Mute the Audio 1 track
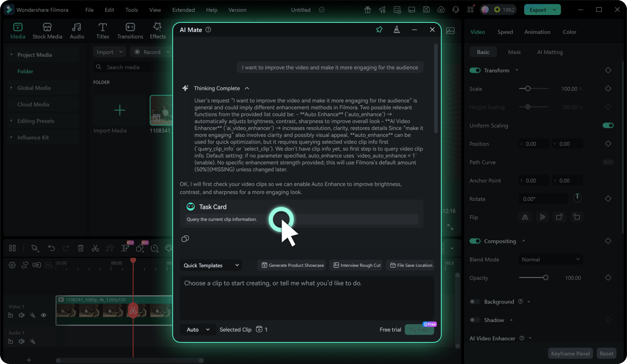This screenshot has height=364, width=627. pyautogui.click(x=22, y=341)
